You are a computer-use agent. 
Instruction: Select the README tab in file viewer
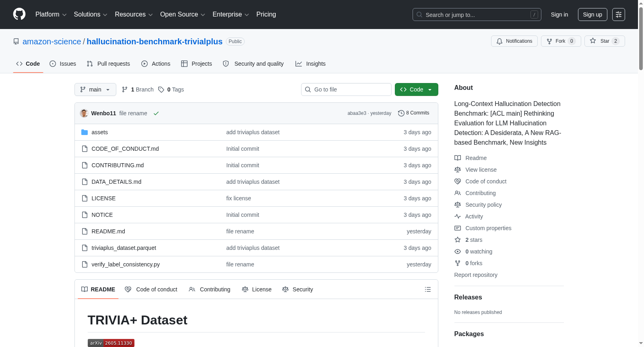point(98,289)
